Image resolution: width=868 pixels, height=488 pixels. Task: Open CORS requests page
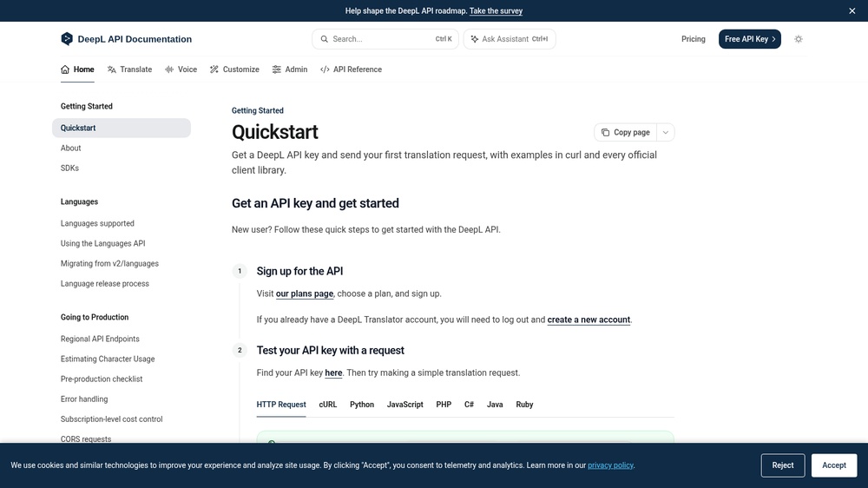[86, 439]
